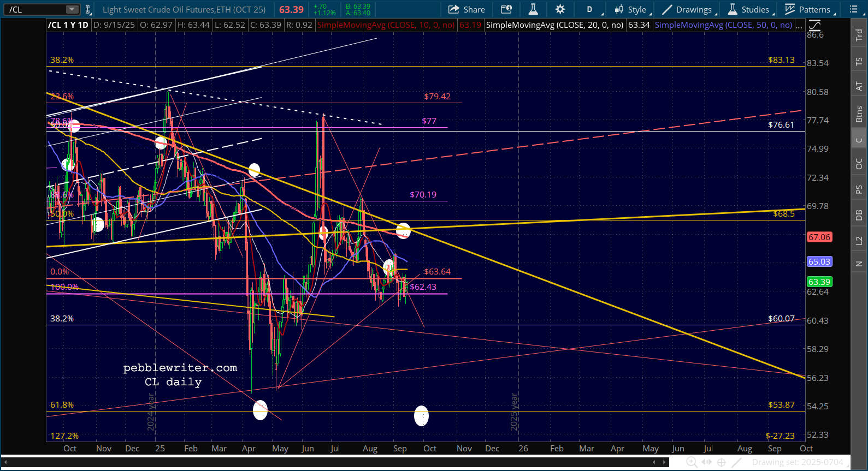Screen dimensions: 868x471
Task: Toggle the L2 side panel tab
Action: tap(859, 241)
